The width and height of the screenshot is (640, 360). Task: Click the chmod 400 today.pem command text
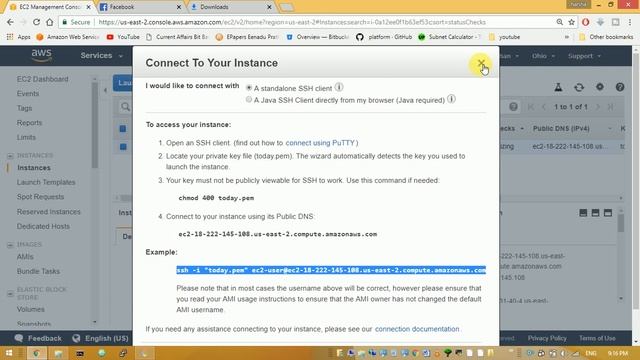[x=216, y=198]
